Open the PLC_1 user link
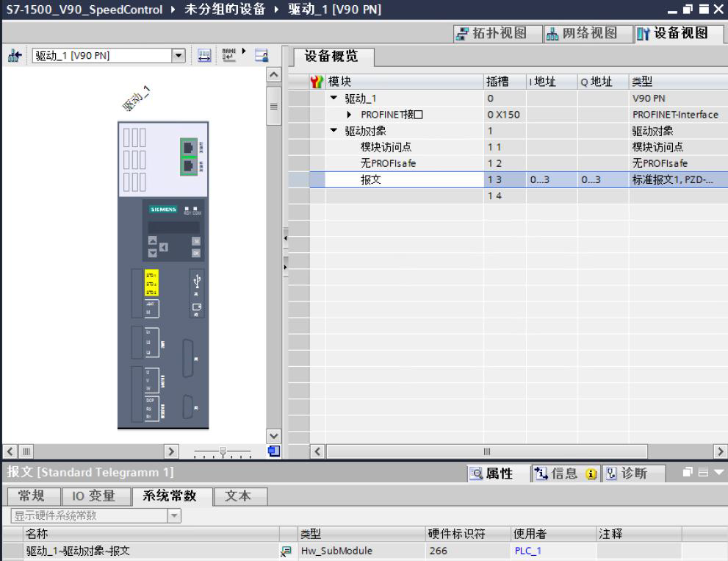728x561 pixels. coord(528,551)
